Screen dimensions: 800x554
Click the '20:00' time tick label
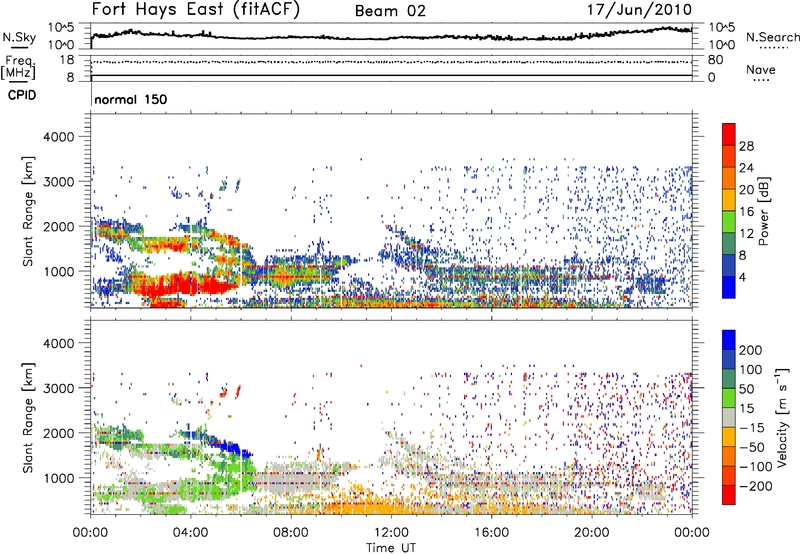(x=591, y=533)
